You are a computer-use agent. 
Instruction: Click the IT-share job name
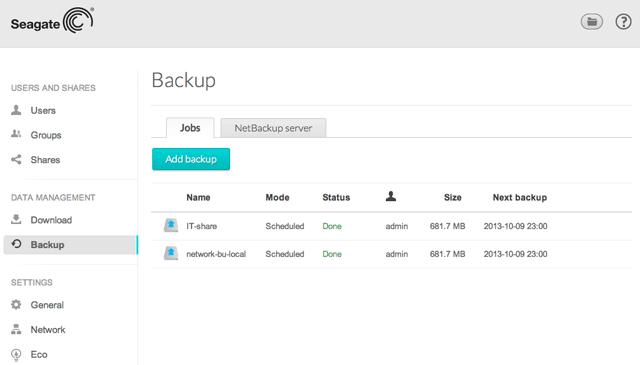(x=202, y=226)
